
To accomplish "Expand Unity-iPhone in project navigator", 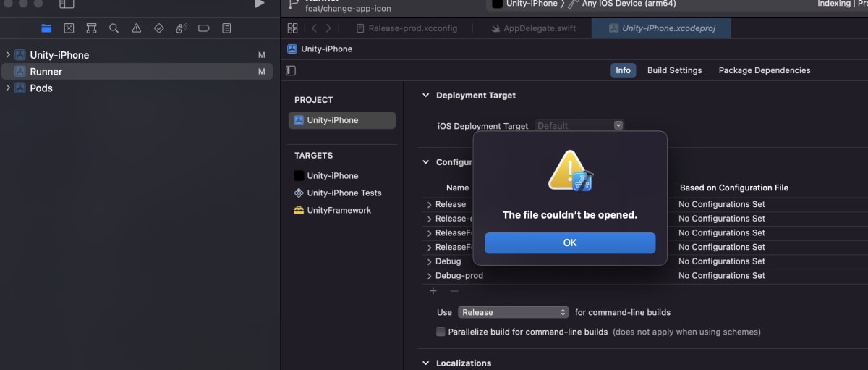I will point(8,55).
